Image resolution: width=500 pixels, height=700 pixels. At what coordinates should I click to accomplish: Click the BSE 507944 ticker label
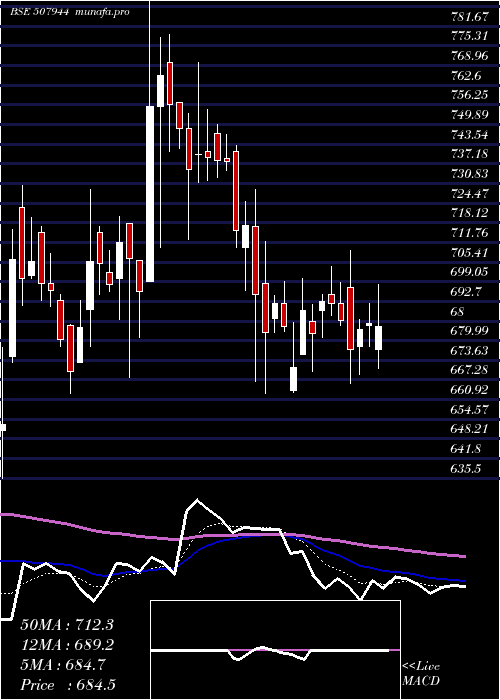pyautogui.click(x=39, y=12)
